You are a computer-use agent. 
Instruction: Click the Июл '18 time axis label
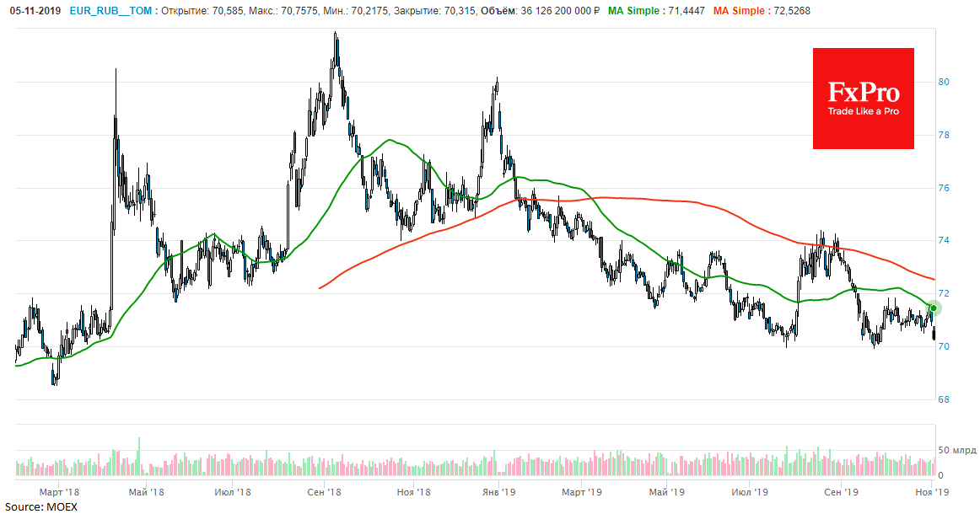point(233,492)
